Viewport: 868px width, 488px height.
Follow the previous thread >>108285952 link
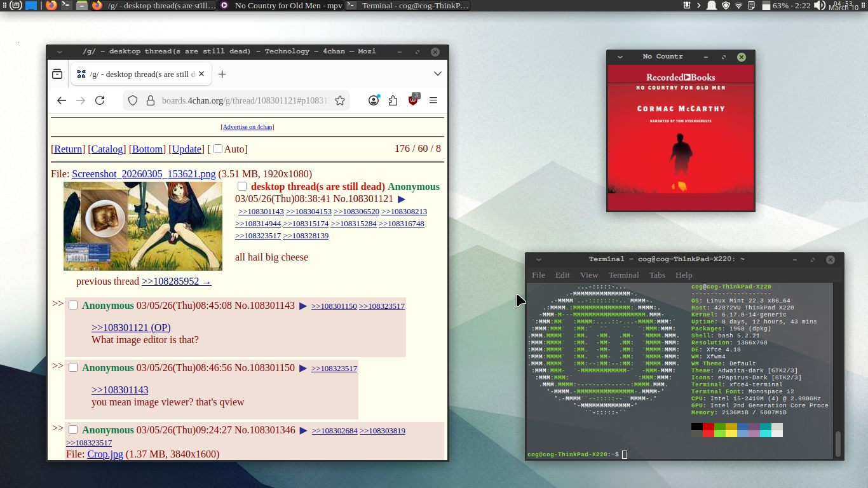click(x=177, y=281)
